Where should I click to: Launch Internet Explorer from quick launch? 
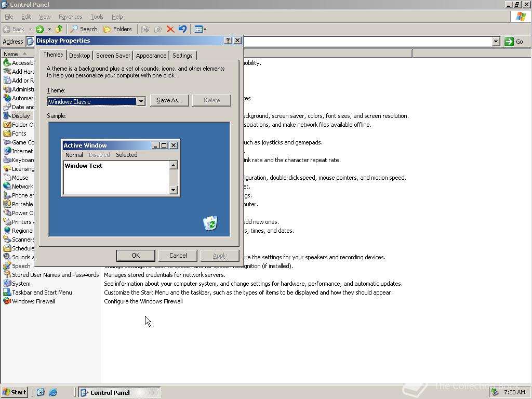[x=53, y=392]
